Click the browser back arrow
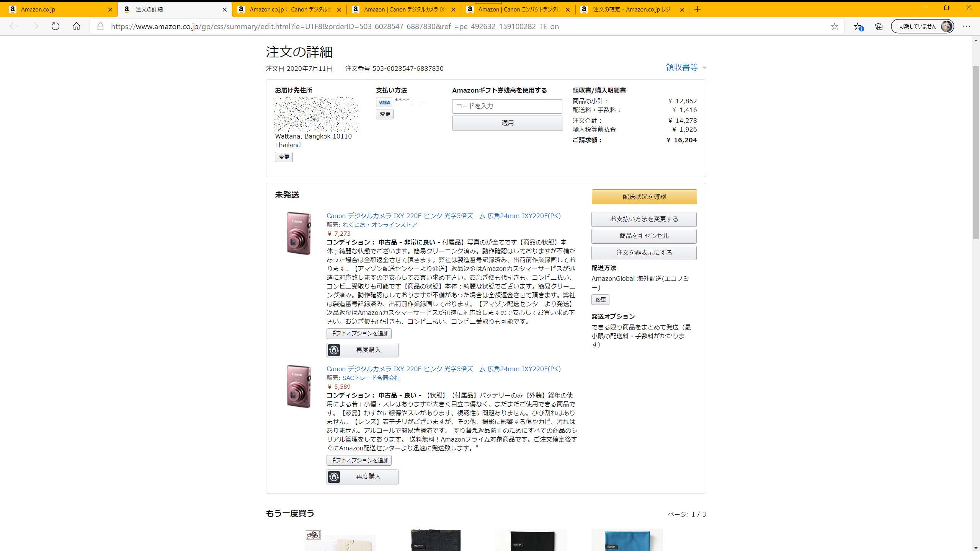980x551 pixels. point(13,26)
